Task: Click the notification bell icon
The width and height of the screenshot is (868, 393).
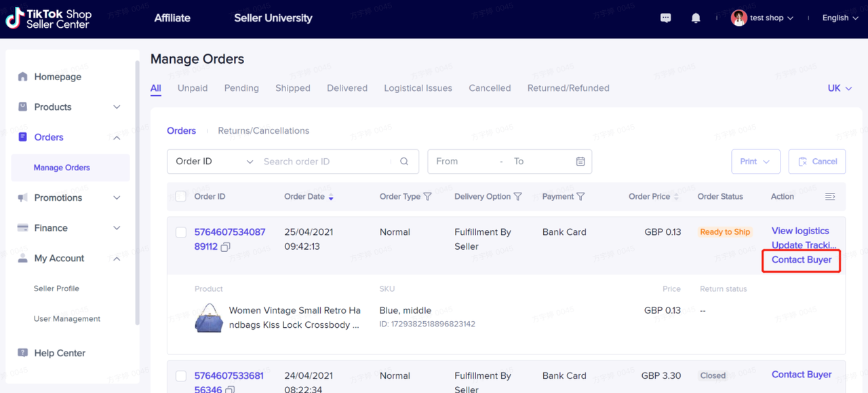Action: [x=696, y=18]
